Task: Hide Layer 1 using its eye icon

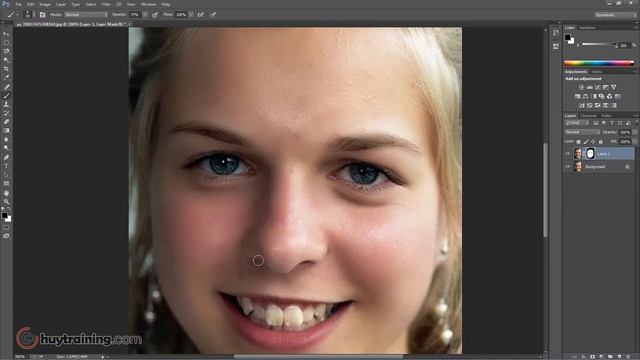Action: (567, 153)
